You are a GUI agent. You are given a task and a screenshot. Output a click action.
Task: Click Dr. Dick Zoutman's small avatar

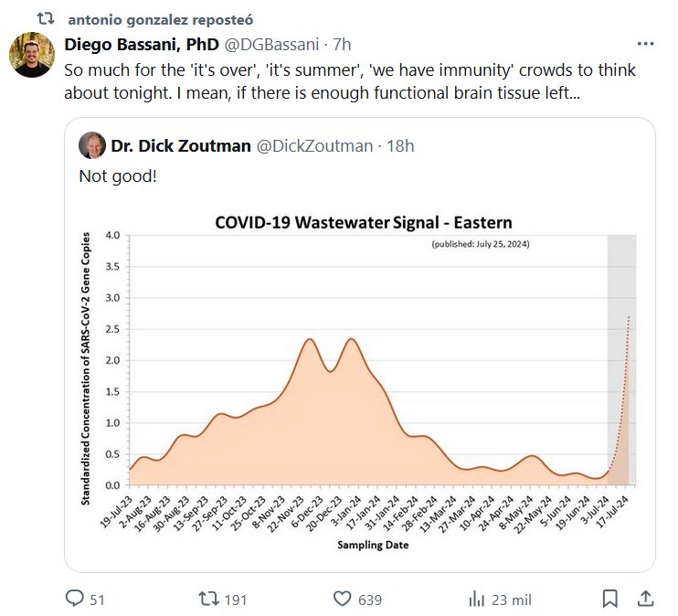tap(91, 145)
